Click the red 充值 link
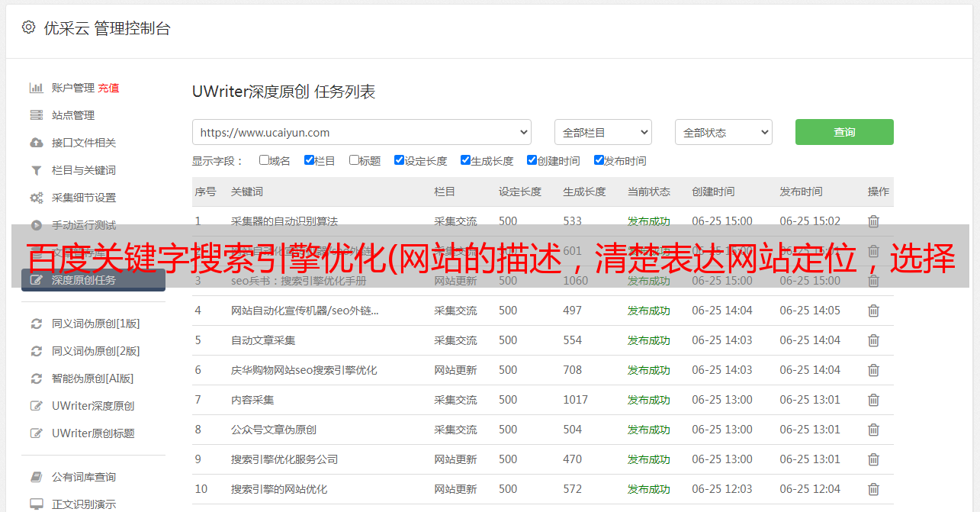The image size is (980, 512). tap(108, 88)
